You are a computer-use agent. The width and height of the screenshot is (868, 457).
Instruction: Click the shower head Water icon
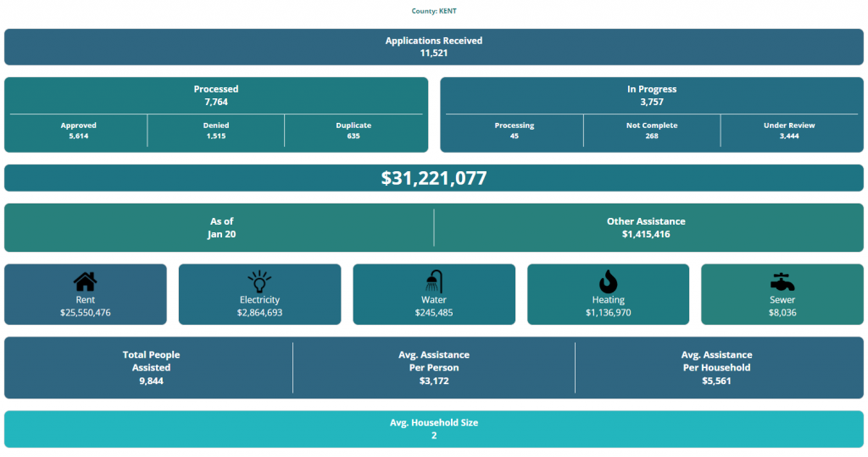pyautogui.click(x=434, y=281)
